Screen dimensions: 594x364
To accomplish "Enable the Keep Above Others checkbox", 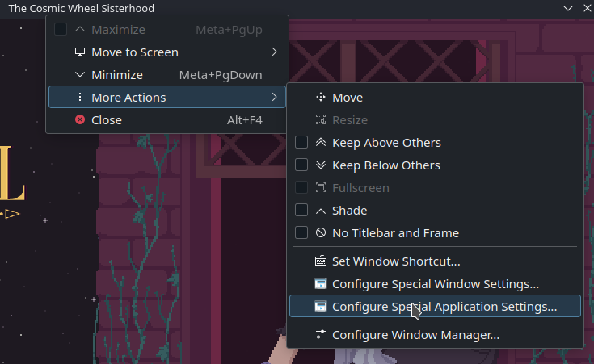I will [301, 142].
